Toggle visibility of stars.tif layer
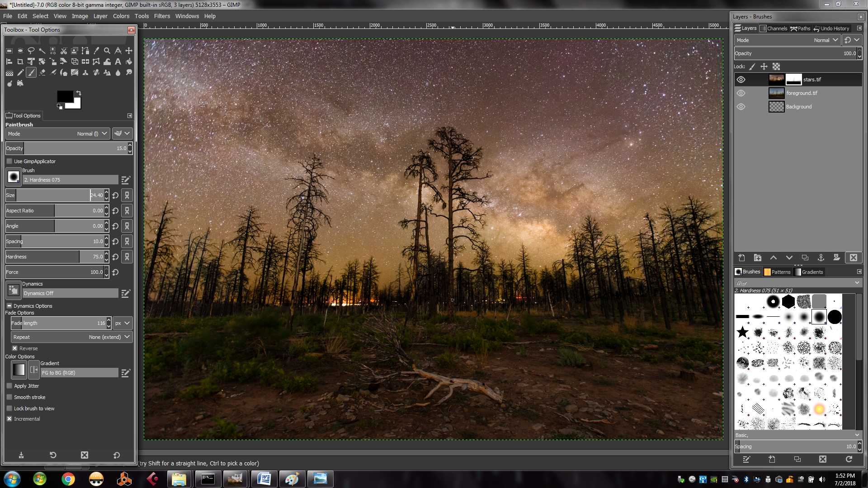This screenshot has width=868, height=488. coord(741,79)
